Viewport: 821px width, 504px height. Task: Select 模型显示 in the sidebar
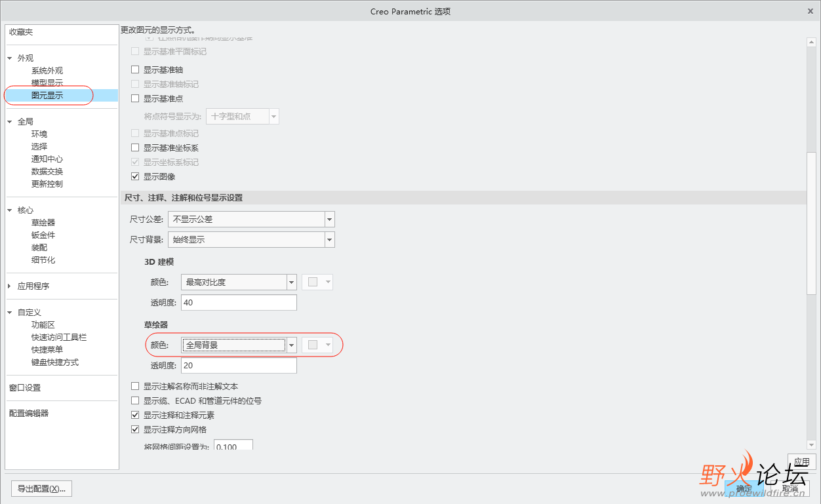47,83
